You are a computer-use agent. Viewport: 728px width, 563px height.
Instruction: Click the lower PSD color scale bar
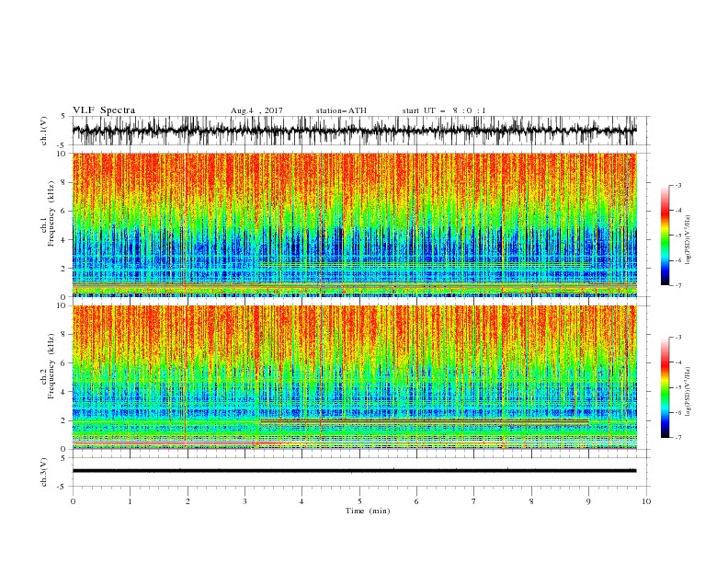pos(665,387)
